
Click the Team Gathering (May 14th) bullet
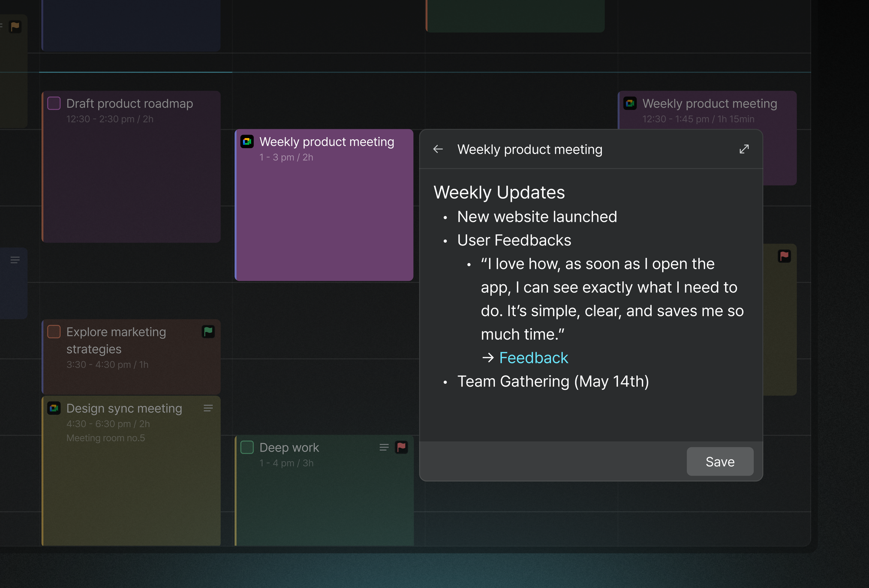coord(553,381)
